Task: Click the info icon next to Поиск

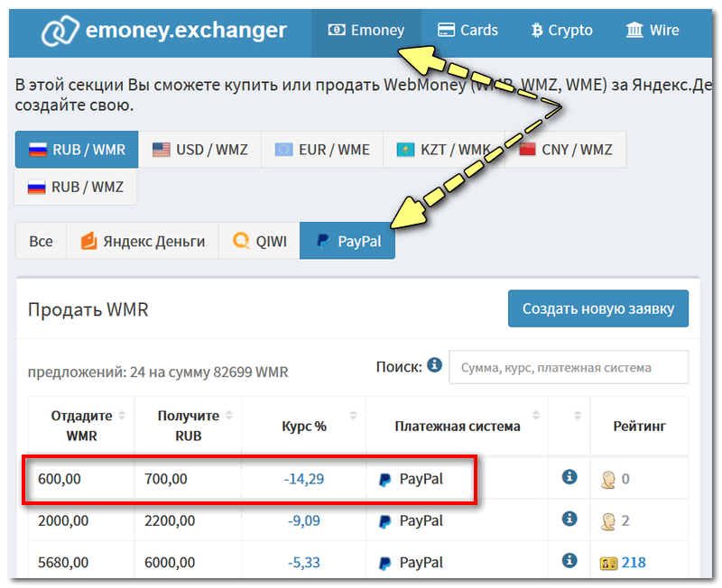Action: pos(434,365)
